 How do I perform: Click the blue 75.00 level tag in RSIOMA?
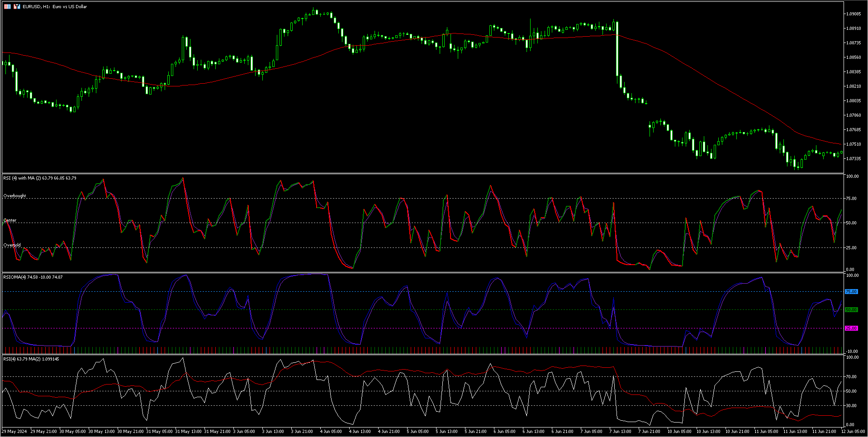pos(851,292)
